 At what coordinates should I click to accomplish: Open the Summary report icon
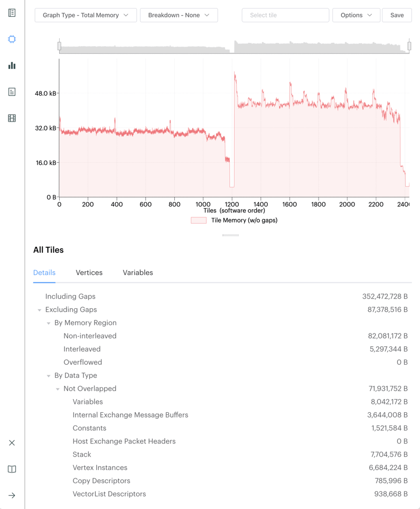click(x=12, y=13)
